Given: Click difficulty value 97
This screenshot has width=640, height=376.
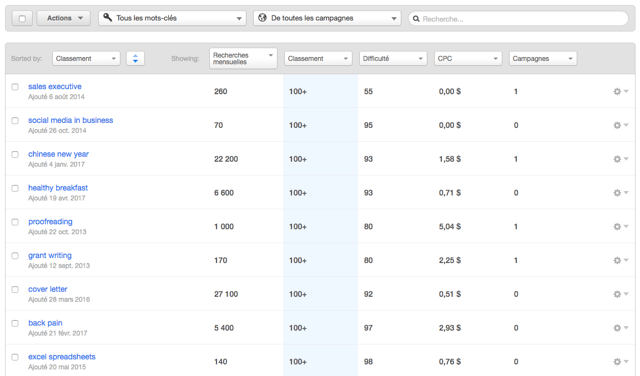Looking at the screenshot, I should point(368,328).
